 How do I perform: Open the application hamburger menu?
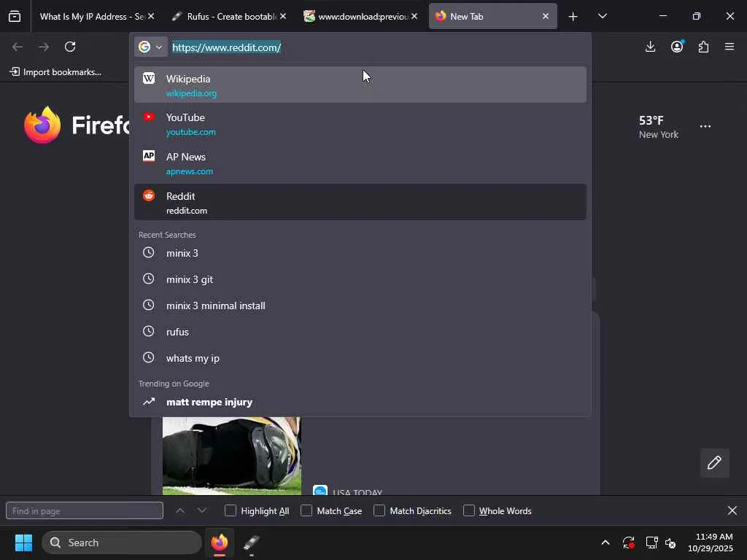(729, 47)
